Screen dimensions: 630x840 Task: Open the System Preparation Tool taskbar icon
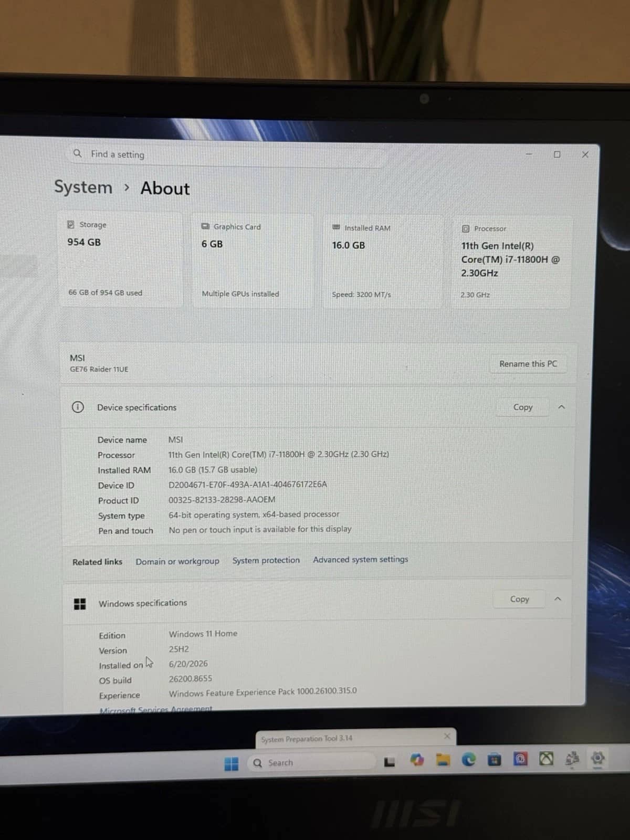(x=572, y=758)
